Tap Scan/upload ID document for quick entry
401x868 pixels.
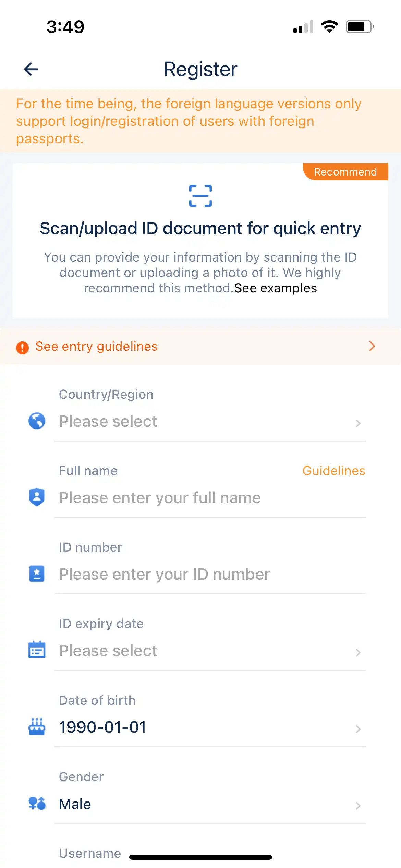pos(200,229)
